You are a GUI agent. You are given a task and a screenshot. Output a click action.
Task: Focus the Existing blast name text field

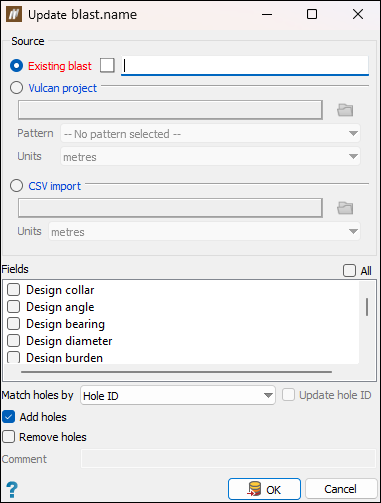click(x=245, y=66)
